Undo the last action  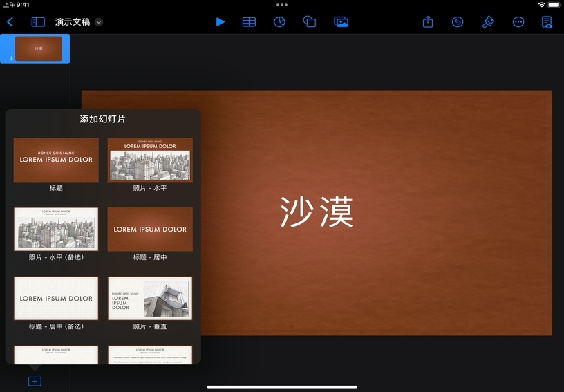pos(458,22)
